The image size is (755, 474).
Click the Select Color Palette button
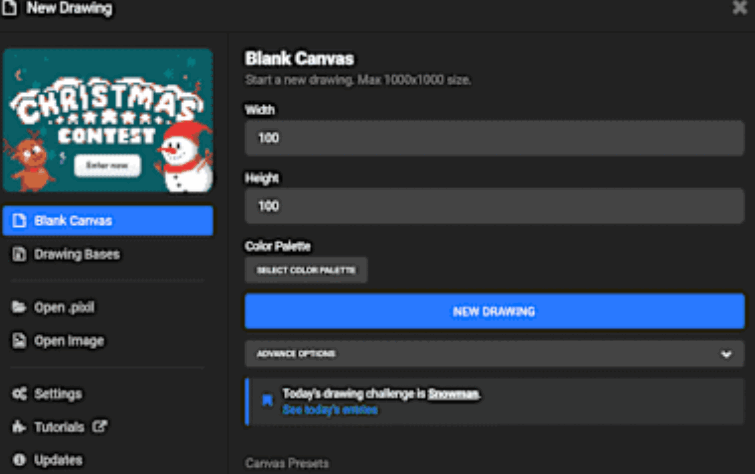(x=306, y=270)
